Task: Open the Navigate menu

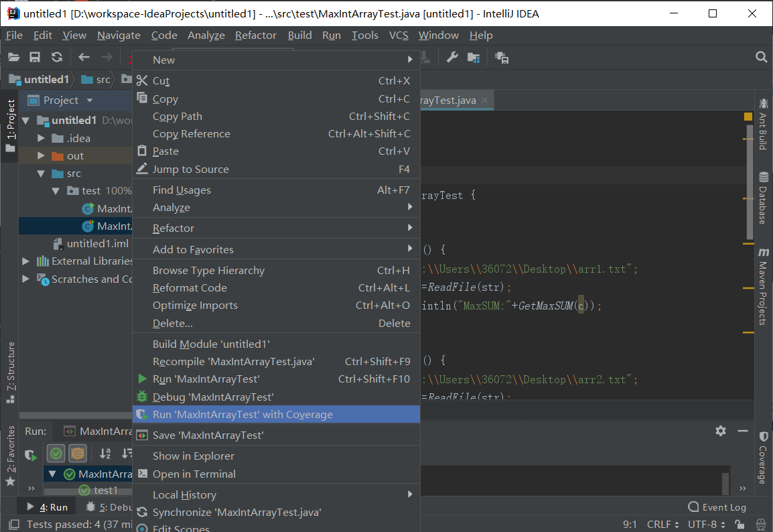Action: pyautogui.click(x=119, y=36)
